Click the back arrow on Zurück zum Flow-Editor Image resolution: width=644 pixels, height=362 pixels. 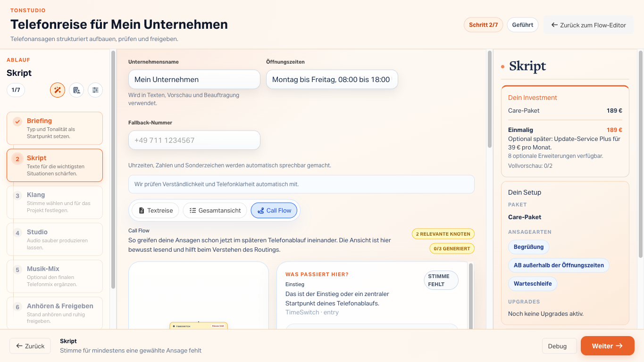(x=554, y=25)
